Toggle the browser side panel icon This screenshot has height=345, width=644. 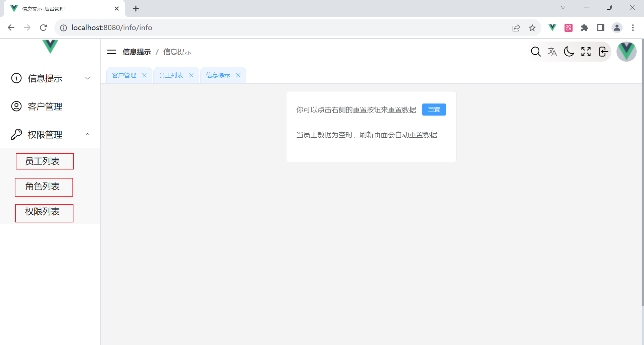(x=601, y=27)
